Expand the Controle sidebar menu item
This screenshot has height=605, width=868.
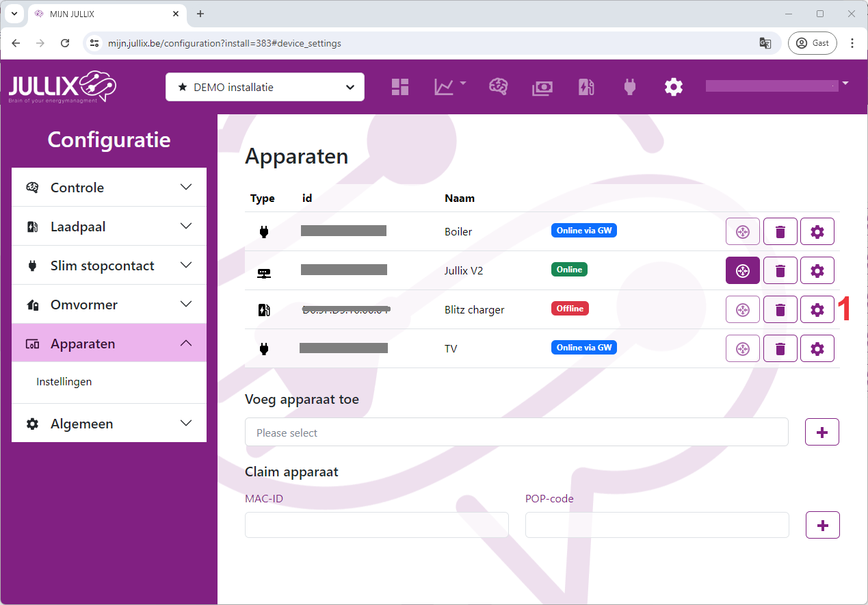[x=109, y=188]
